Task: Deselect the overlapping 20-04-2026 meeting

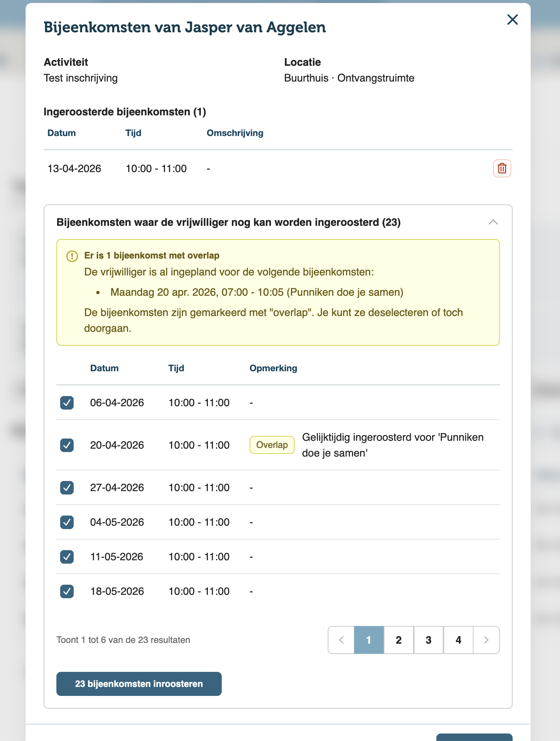Action: tap(67, 445)
